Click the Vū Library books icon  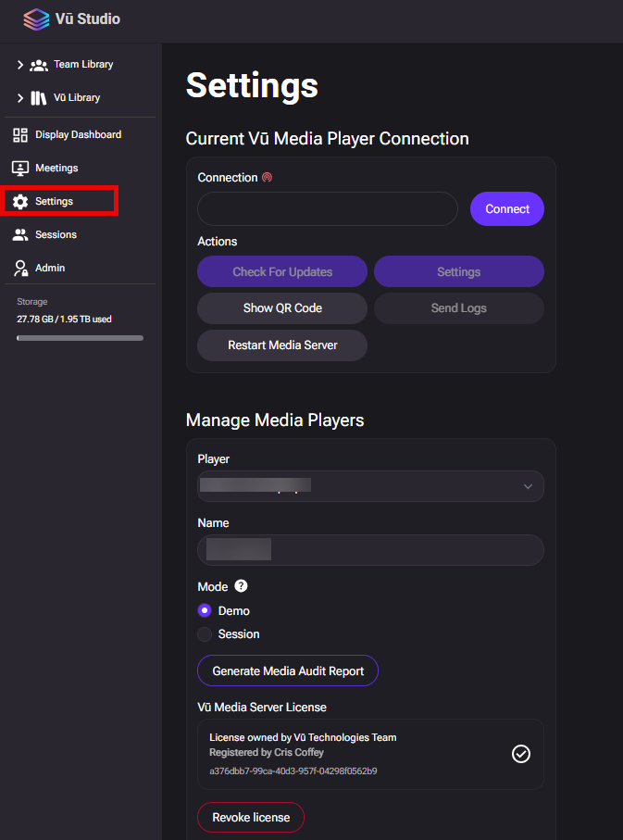[39, 98]
